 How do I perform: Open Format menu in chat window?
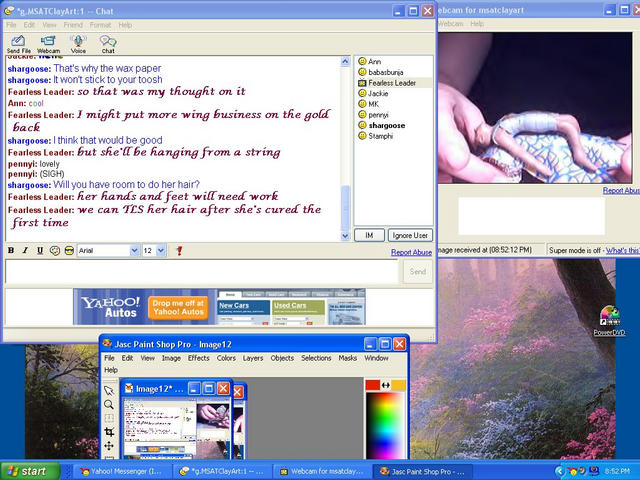[100, 25]
